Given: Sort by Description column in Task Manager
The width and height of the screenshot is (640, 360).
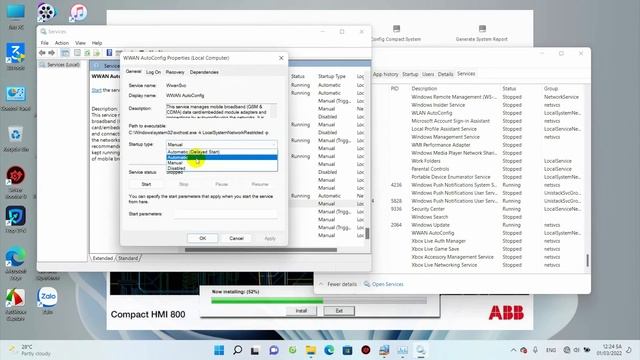Looking at the screenshot, I should (424, 89).
